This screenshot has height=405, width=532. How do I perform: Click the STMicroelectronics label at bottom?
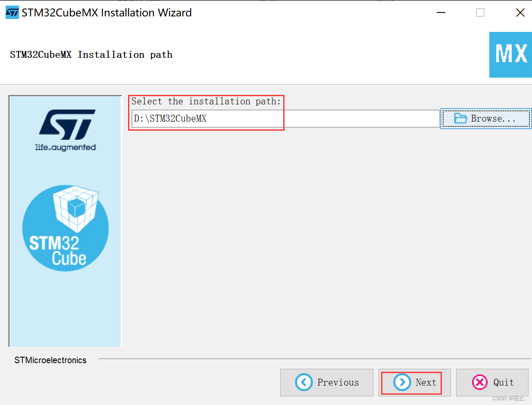pyautogui.click(x=50, y=360)
